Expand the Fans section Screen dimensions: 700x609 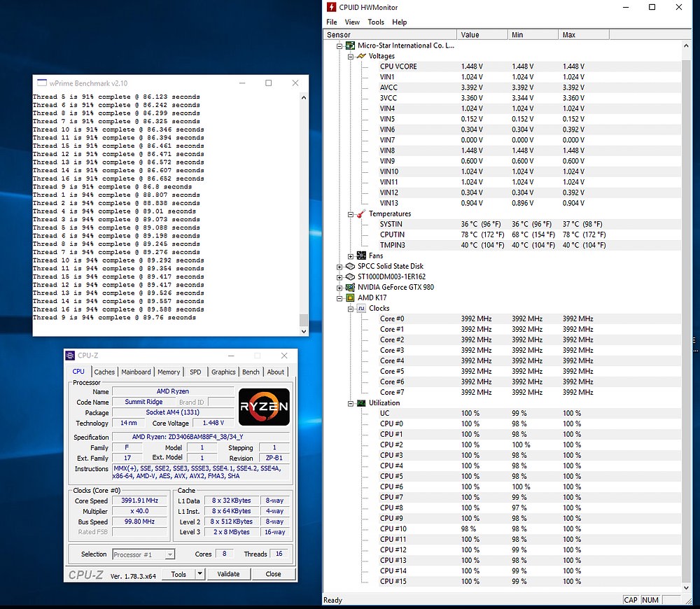[x=351, y=256]
